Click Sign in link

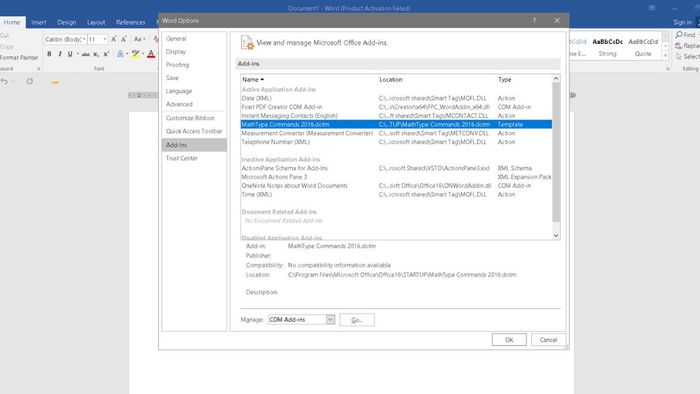(x=682, y=22)
